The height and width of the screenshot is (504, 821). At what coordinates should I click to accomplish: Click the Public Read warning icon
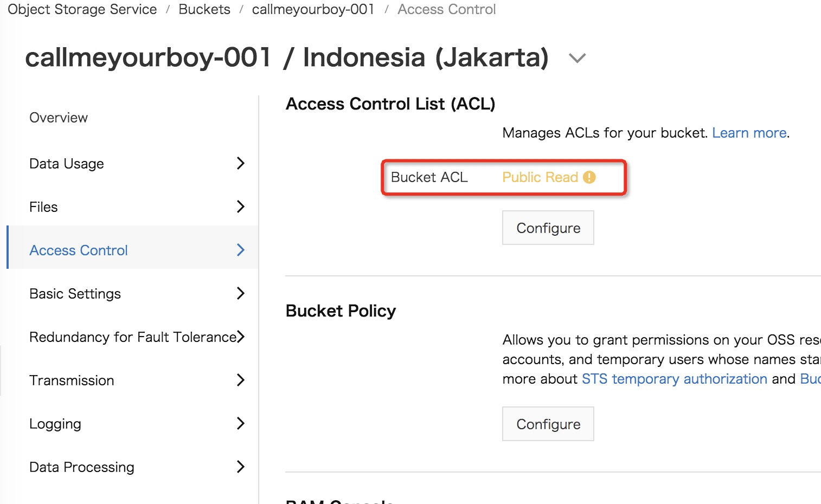589,177
